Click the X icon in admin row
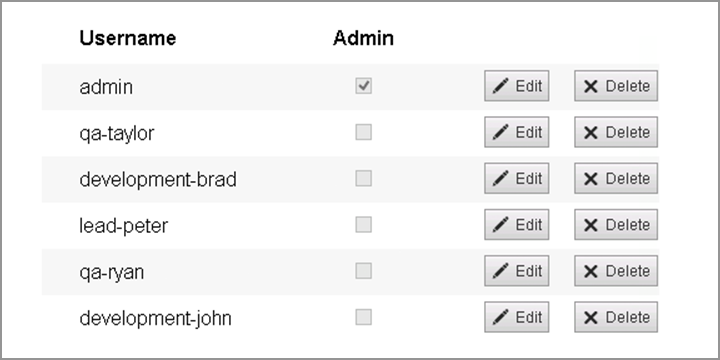720x360 pixels. pos(591,86)
